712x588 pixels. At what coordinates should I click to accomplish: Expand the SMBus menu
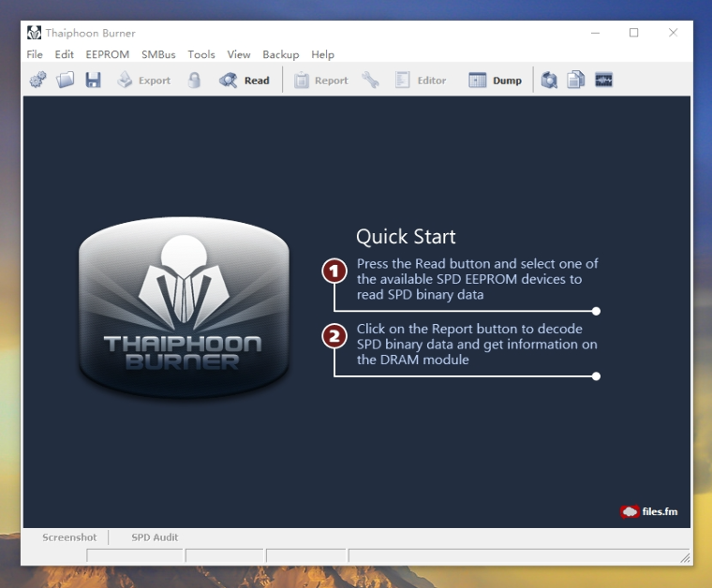(x=158, y=55)
